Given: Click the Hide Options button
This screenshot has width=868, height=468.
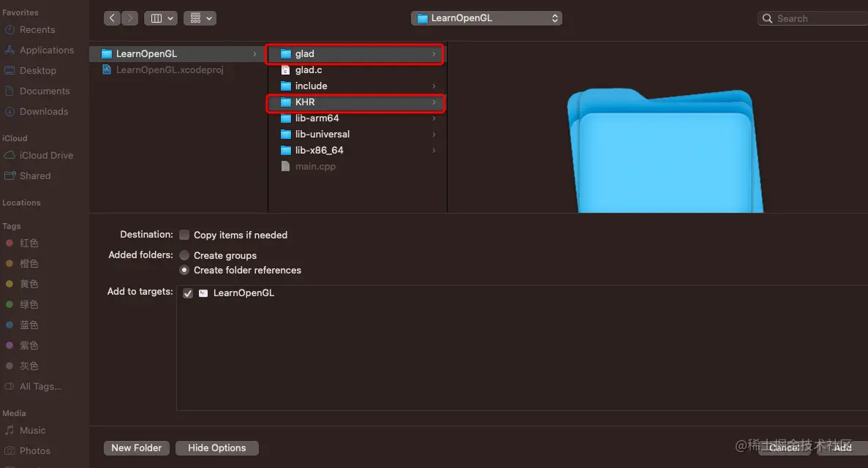Looking at the screenshot, I should click(217, 448).
